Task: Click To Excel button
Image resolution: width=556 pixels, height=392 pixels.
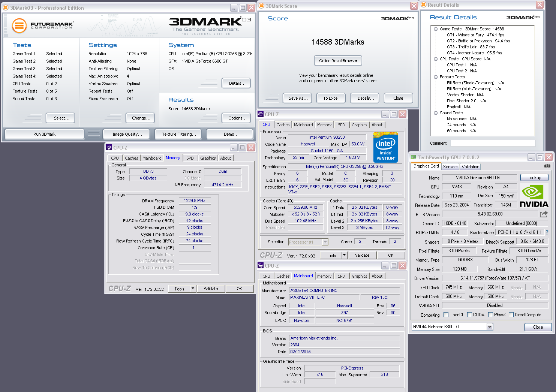Action: [331, 98]
